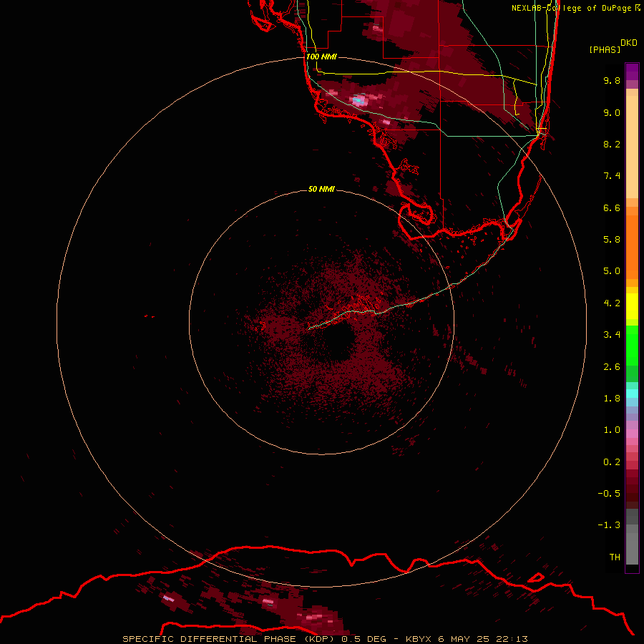The height and width of the screenshot is (644, 644).
Task: Select the -0.5 value on the color scale
Action: pos(609,494)
